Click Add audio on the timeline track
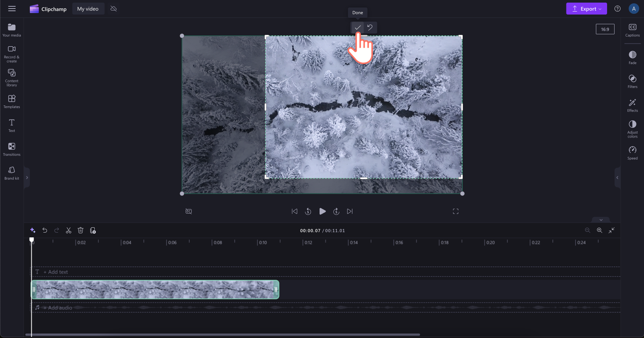The height and width of the screenshot is (338, 644). [x=58, y=308]
